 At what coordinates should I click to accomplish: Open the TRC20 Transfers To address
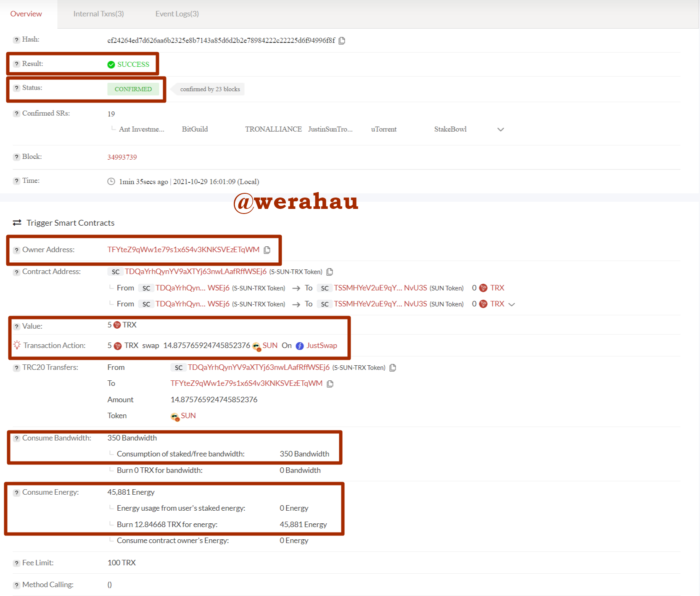tap(246, 383)
